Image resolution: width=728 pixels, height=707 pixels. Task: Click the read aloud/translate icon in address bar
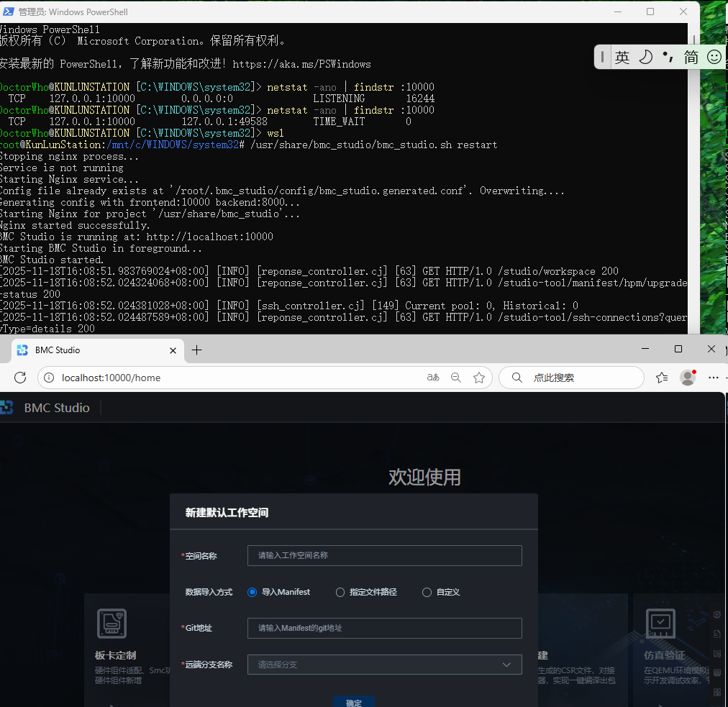(433, 378)
